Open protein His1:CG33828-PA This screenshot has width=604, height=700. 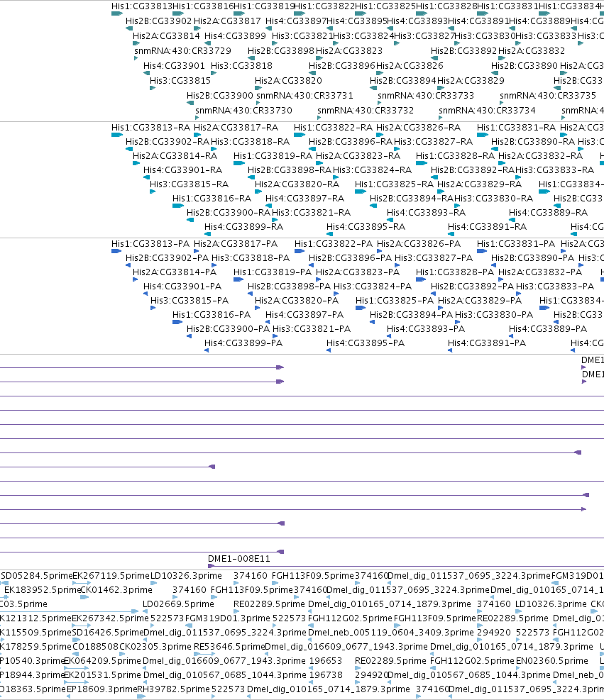[x=455, y=272]
